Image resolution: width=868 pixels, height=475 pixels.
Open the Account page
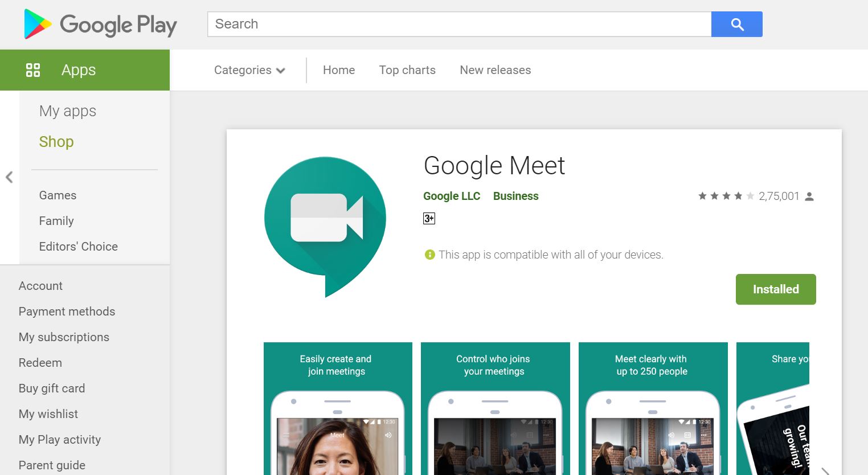point(40,286)
